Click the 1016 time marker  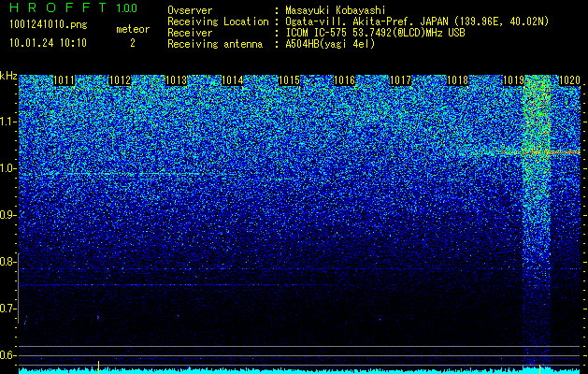click(345, 80)
